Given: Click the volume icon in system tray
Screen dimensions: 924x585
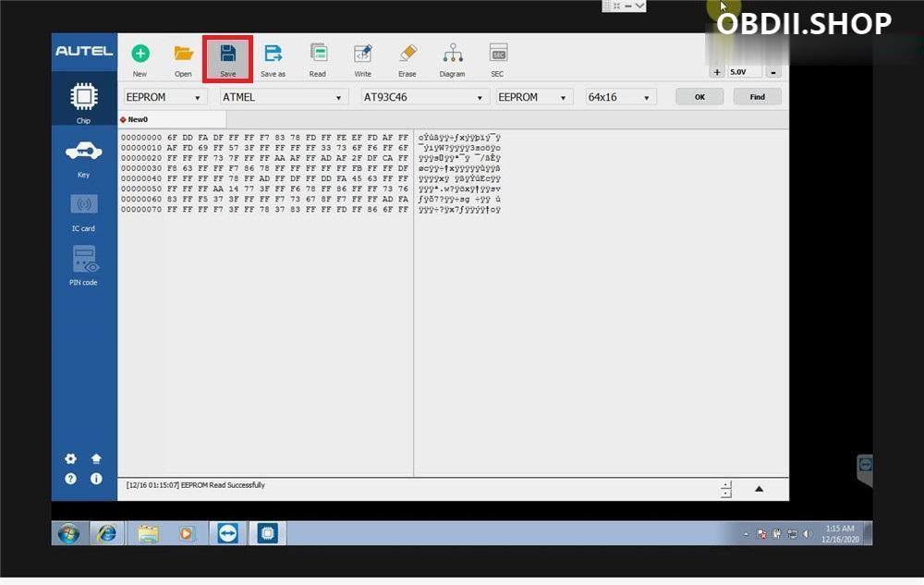Looking at the screenshot, I should pyautogui.click(x=808, y=534).
